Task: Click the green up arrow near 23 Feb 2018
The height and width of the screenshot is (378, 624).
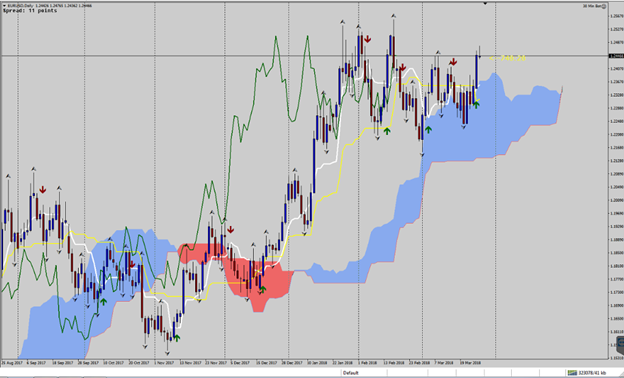Action: (x=428, y=129)
